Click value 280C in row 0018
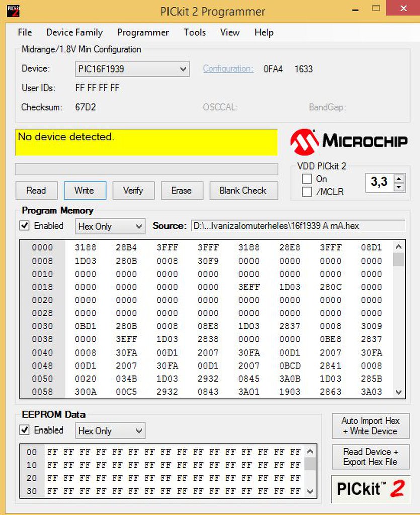The image size is (420, 515). 330,287
